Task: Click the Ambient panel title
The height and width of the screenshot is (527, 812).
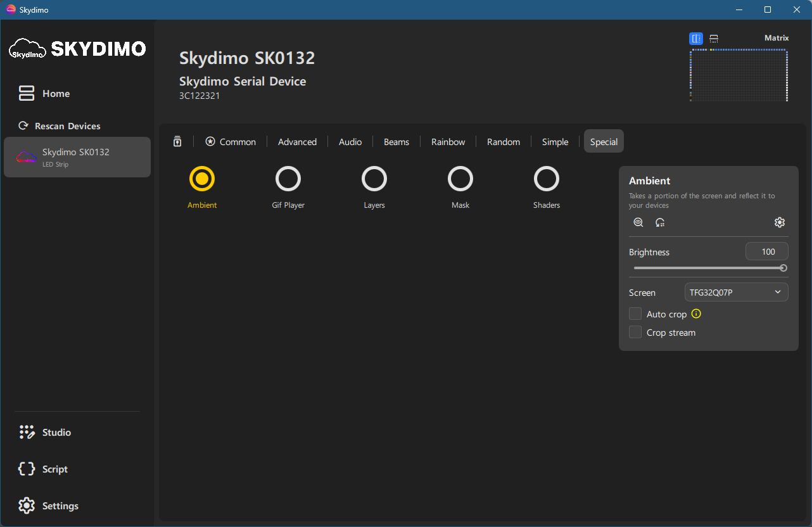Action: (x=650, y=181)
